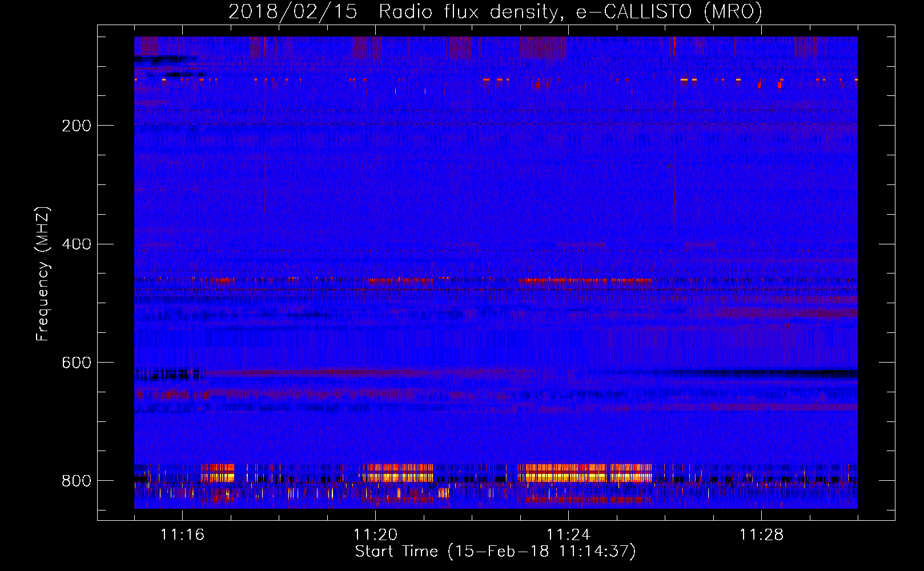Screen dimensions: 924x571
Task: Click the 'Start Time (15-Feb-18 11:14:37)' label
Action: coord(495,552)
